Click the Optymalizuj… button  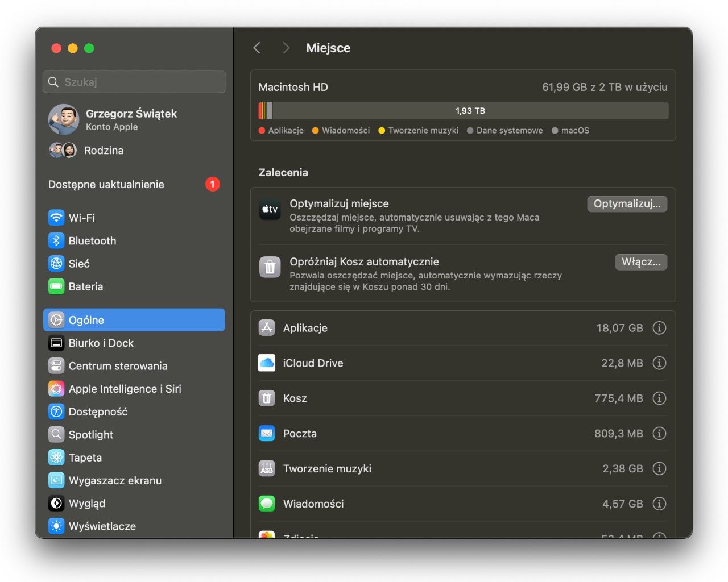(627, 204)
